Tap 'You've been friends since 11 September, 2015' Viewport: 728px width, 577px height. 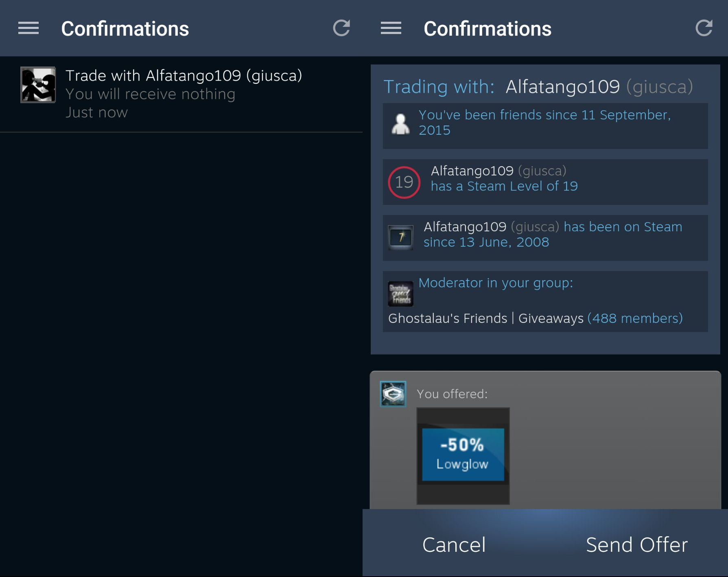[x=544, y=122]
